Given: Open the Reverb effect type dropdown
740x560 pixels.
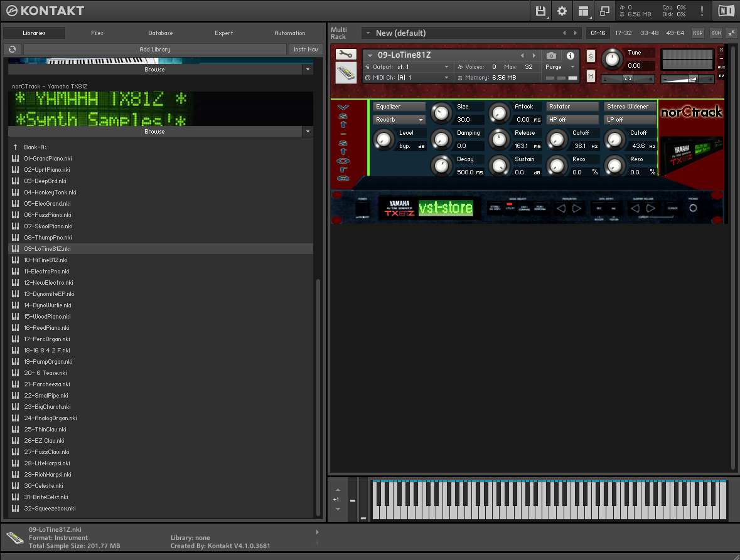Looking at the screenshot, I should 399,120.
